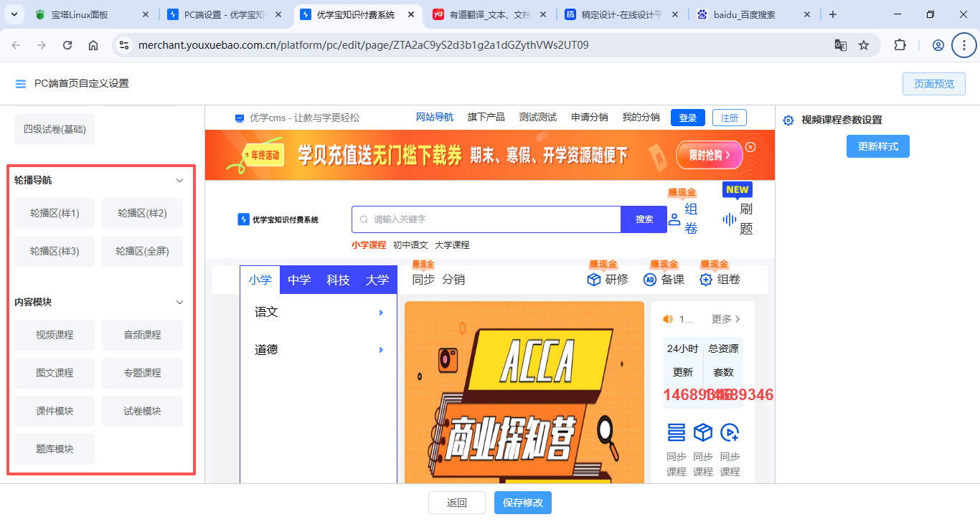
Task: Open the 宝塔Linux面板 browser tab
Action: [x=79, y=14]
